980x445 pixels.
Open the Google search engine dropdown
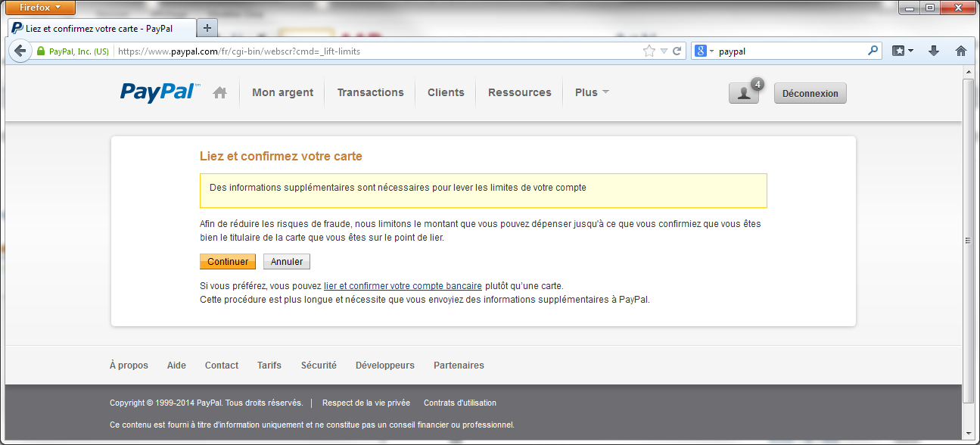705,51
